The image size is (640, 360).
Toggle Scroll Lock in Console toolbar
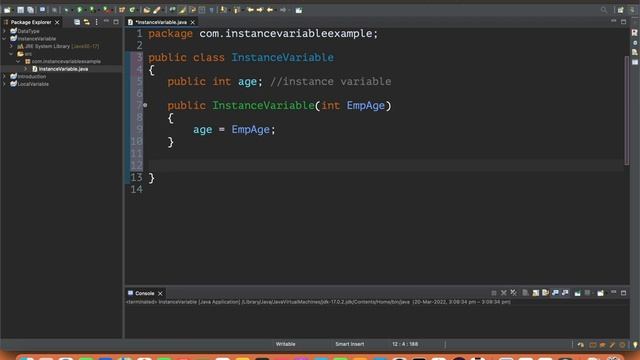(536, 293)
